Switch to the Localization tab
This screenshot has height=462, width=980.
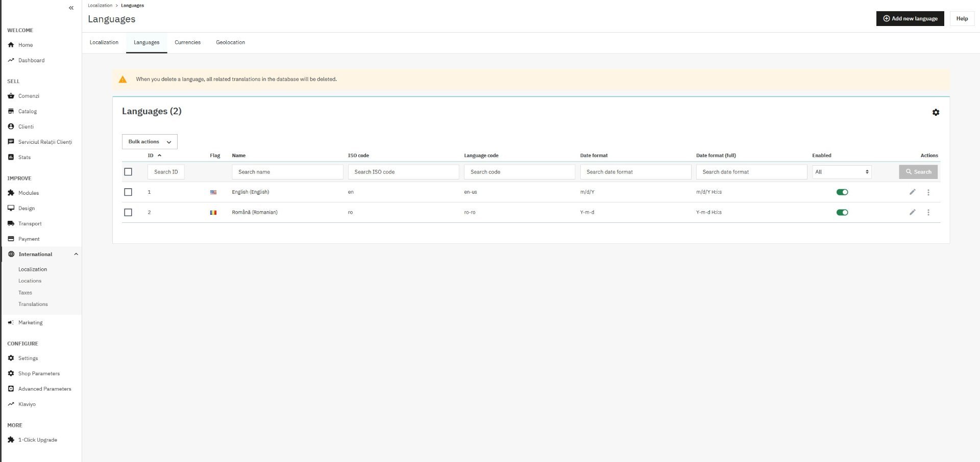tap(104, 42)
